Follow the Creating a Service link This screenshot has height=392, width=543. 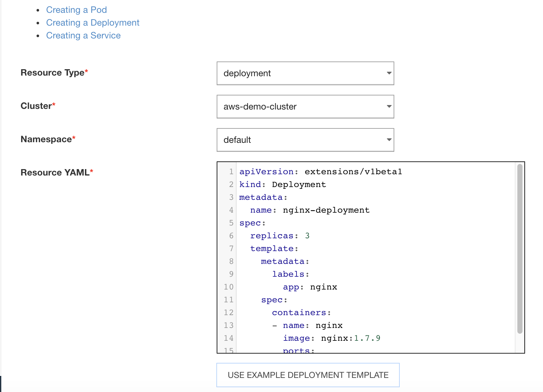tap(83, 36)
